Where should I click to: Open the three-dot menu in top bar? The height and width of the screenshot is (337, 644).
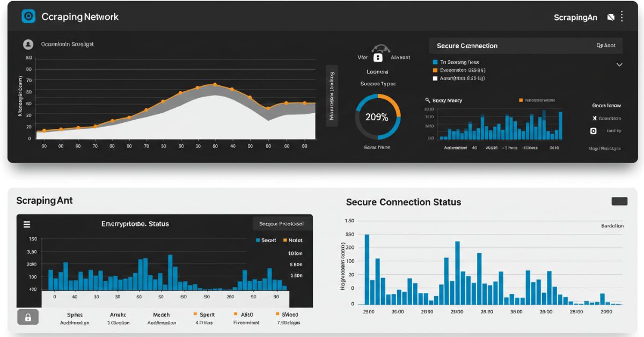click(x=622, y=17)
